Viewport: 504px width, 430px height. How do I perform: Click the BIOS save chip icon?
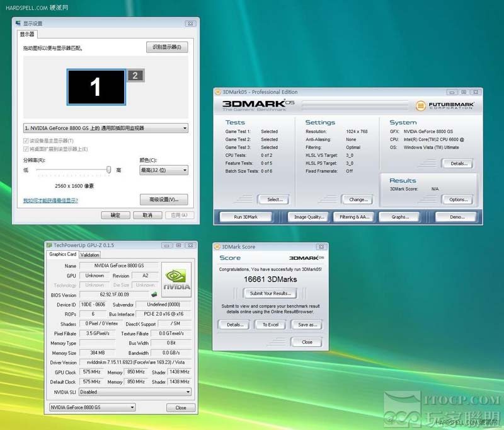(153, 294)
